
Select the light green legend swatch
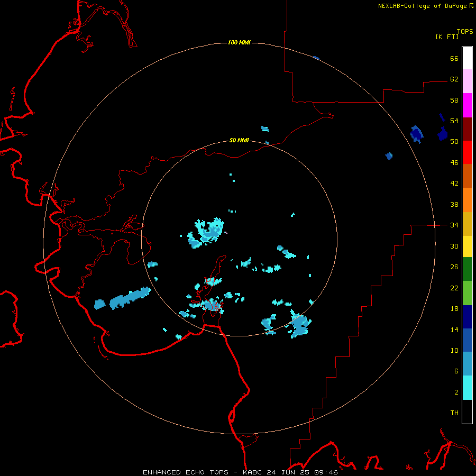point(467,293)
